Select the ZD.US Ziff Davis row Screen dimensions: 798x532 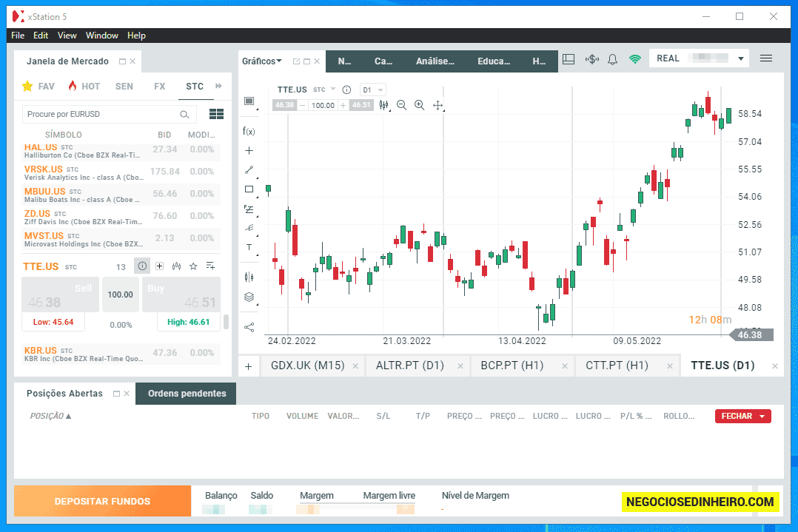(x=121, y=218)
